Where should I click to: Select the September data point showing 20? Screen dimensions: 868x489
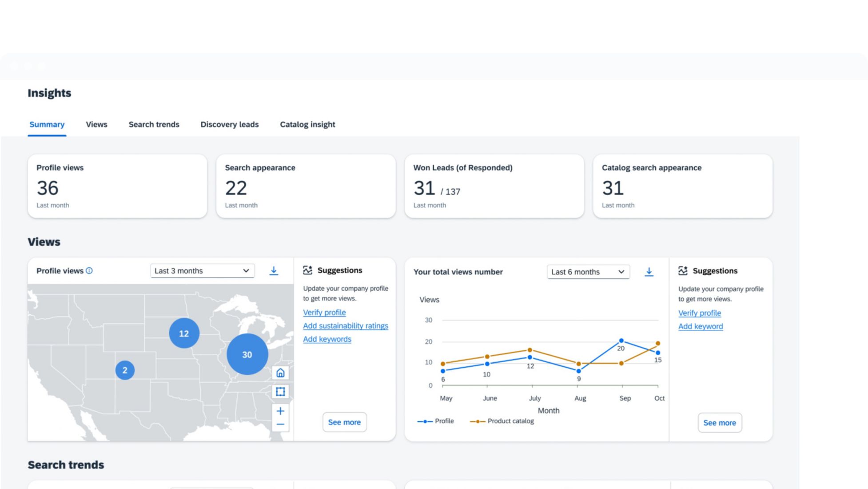[621, 341]
